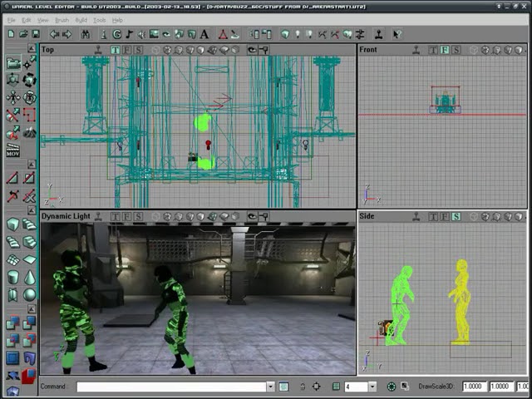Image resolution: width=532 pixels, height=399 pixels.
Task: Collapse the top toolbox group arrow
Action: (x=32, y=48)
